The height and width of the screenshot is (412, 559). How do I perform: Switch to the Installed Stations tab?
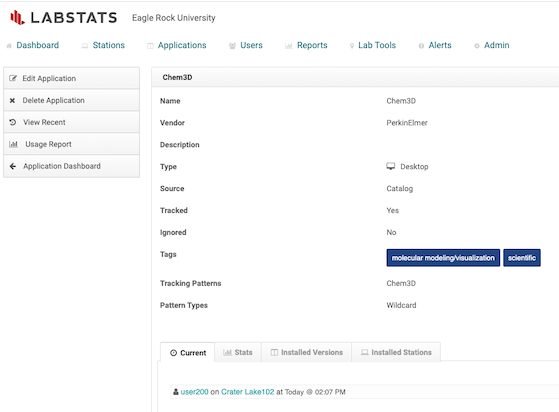point(396,352)
